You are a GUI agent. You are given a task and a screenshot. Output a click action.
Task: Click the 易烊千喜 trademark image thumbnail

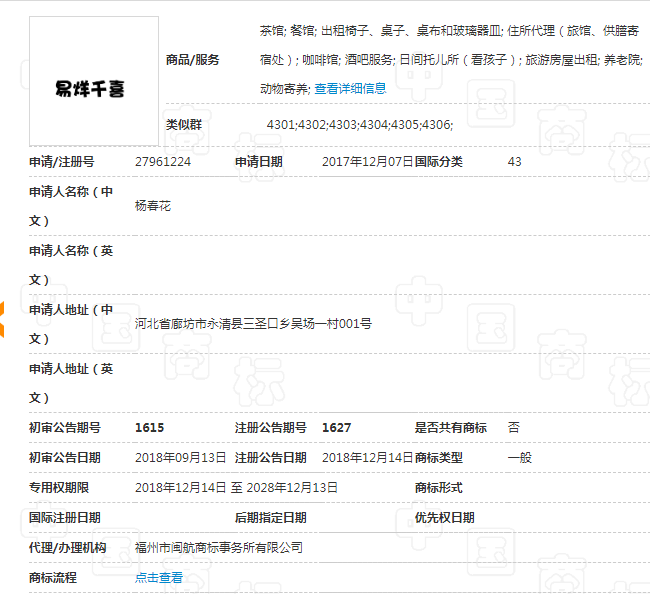(94, 81)
